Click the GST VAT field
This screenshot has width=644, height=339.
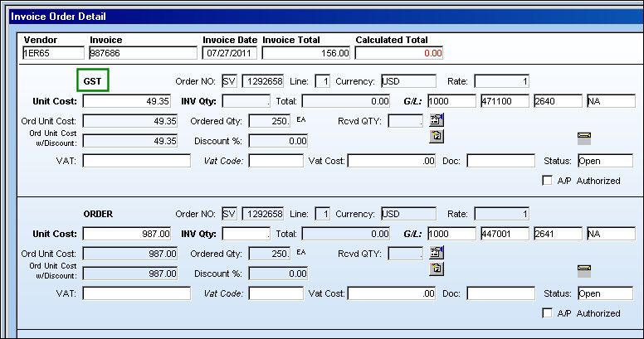pyautogui.click(x=136, y=161)
